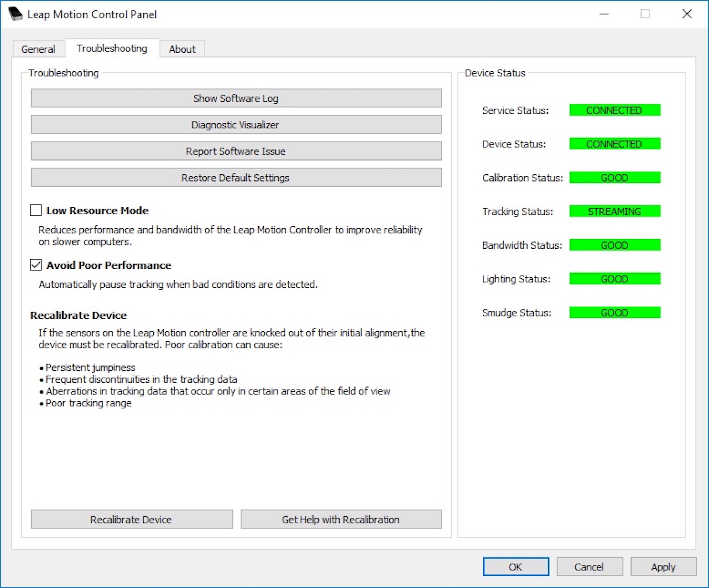Click Report Software Issue button
709x588 pixels.
pos(236,151)
